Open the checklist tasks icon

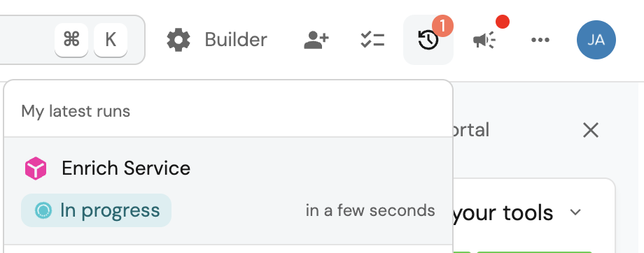tap(372, 40)
